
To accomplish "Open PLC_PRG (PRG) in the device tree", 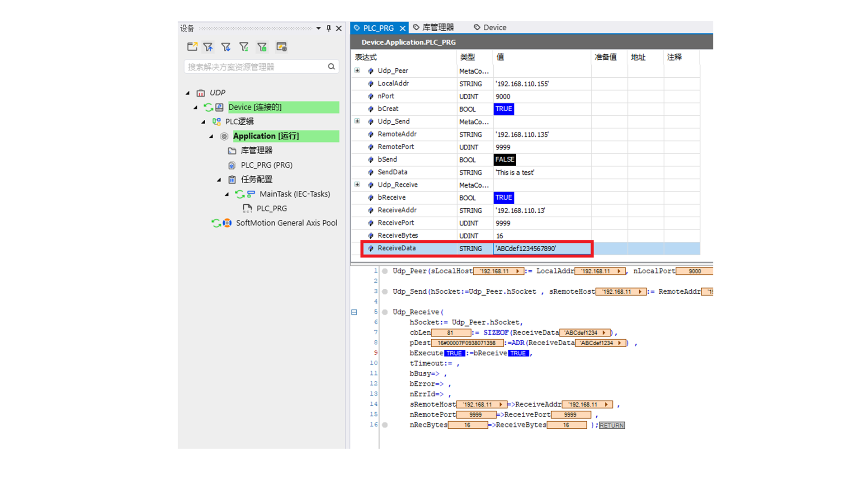I will tap(266, 165).
